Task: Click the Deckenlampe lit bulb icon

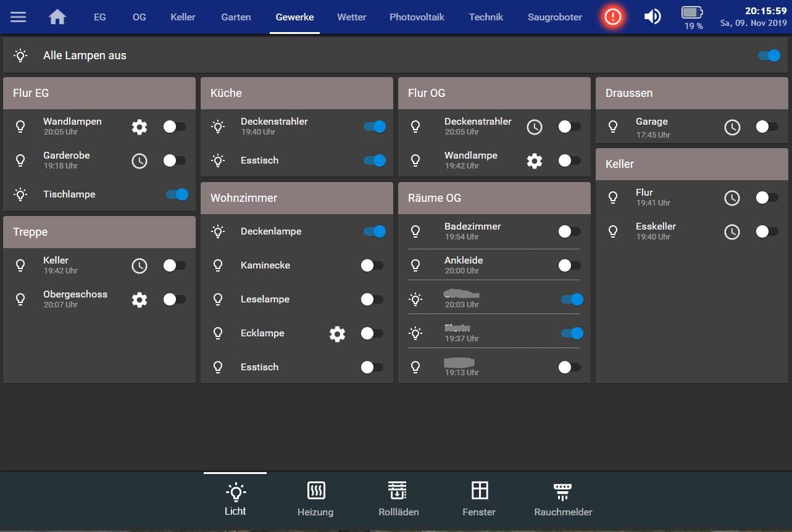Action: [x=218, y=231]
